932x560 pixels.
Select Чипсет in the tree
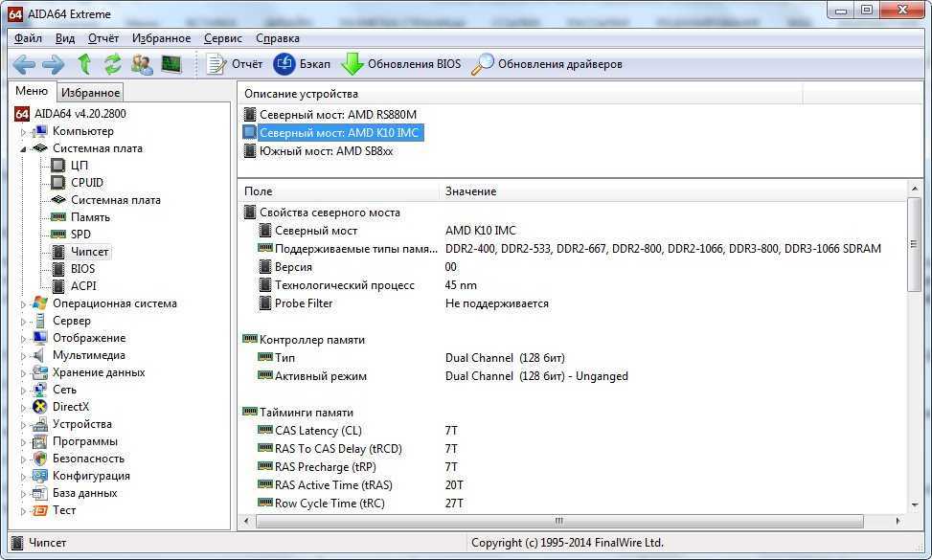point(90,252)
